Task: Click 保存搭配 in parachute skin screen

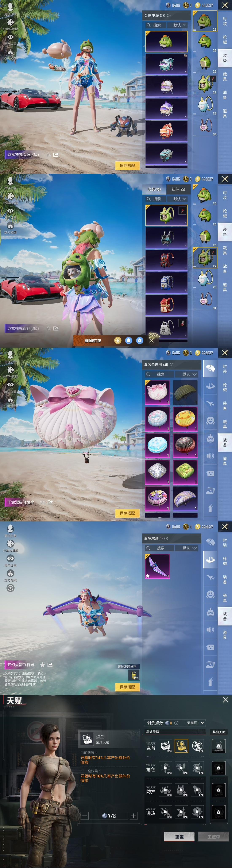Action: tap(127, 513)
